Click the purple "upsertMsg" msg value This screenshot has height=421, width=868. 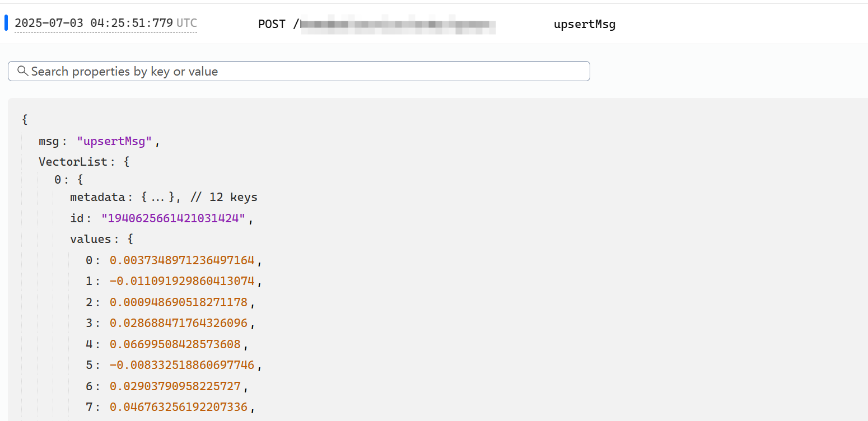114,141
